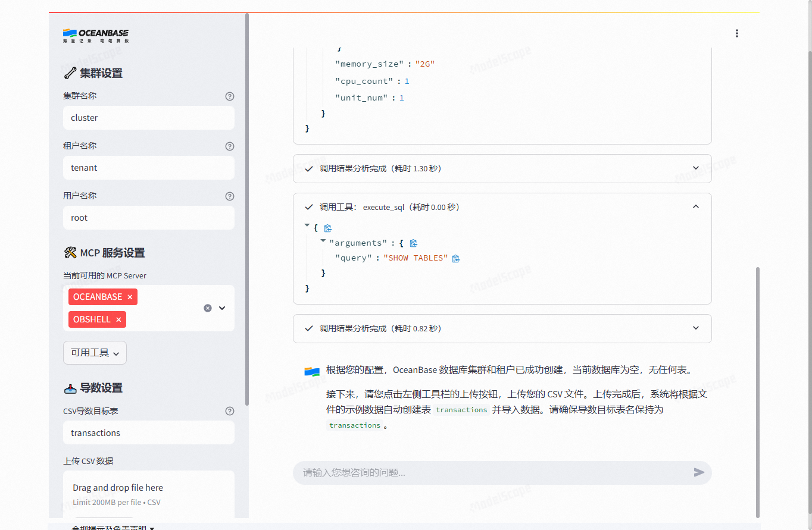Copy the entire execute_sql JSON payload
The width and height of the screenshot is (812, 530).
click(328, 228)
